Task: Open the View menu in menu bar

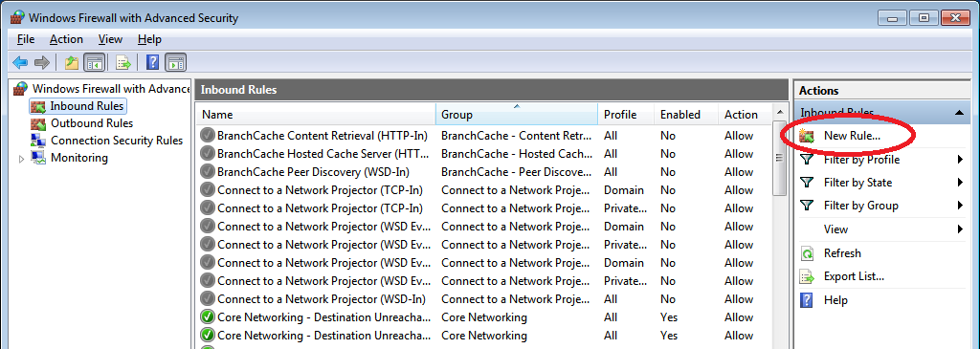Action: 111,39
